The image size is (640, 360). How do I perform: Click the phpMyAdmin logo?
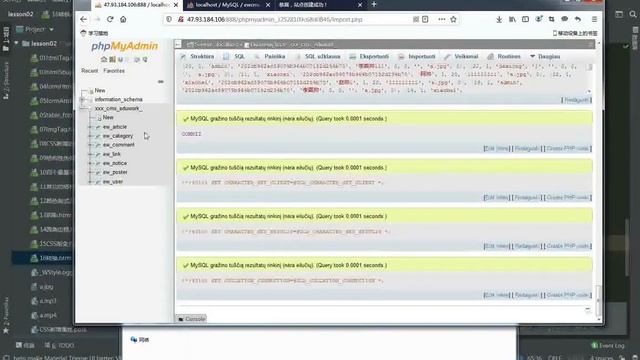[124, 46]
